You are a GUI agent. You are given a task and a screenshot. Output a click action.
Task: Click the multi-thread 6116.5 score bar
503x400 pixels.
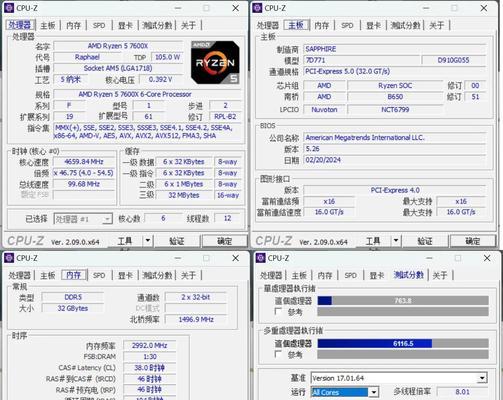pos(403,343)
